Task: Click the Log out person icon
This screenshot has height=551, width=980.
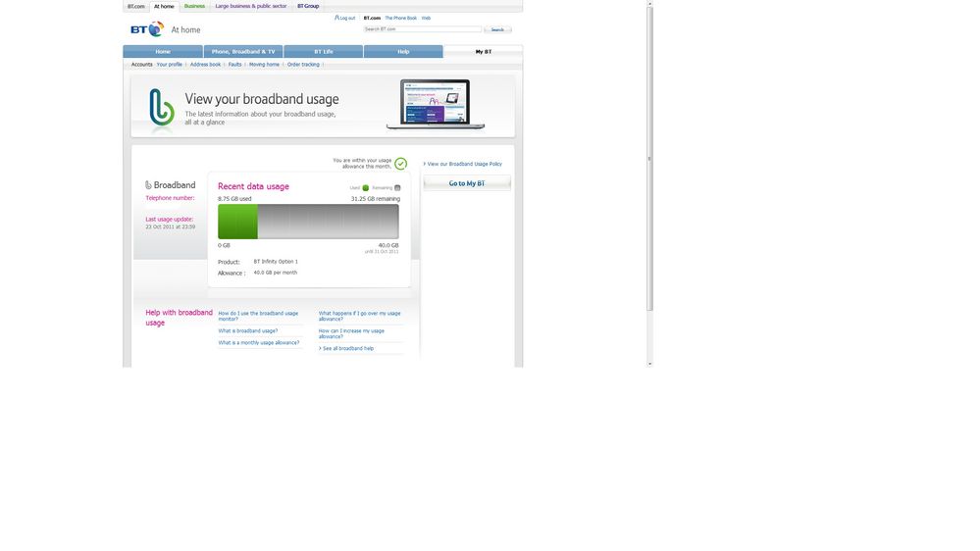Action: [336, 18]
